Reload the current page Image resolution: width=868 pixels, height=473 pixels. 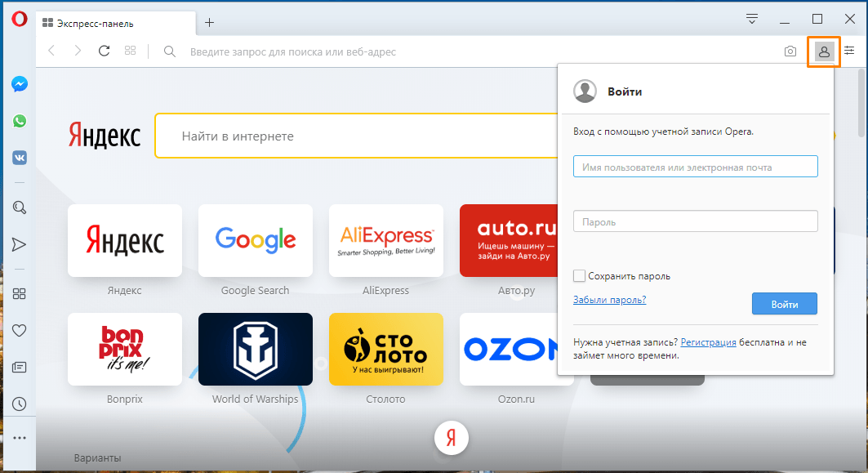coord(104,51)
